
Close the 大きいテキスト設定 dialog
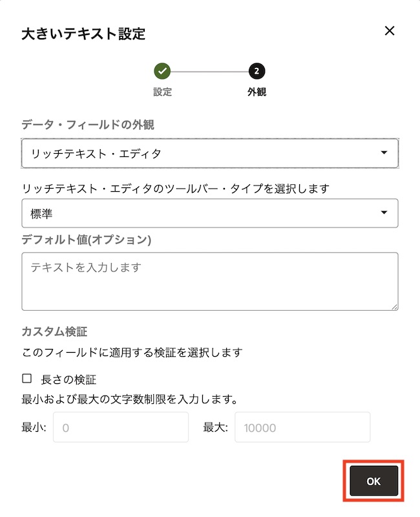390,30
